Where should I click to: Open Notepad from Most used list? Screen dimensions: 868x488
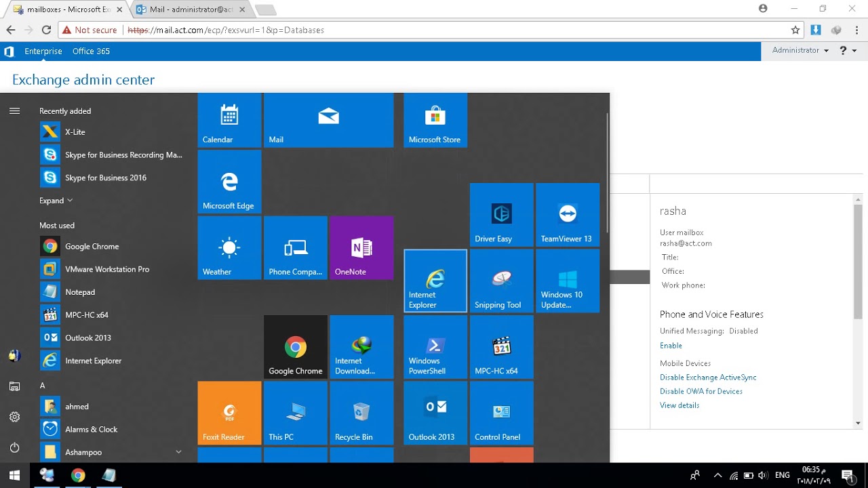point(112,292)
